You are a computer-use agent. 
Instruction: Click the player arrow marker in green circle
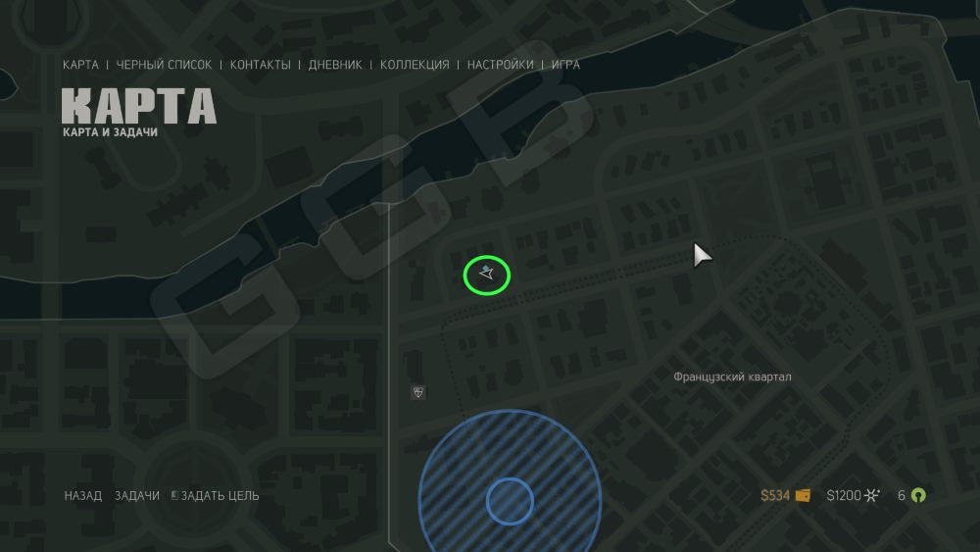(x=486, y=273)
